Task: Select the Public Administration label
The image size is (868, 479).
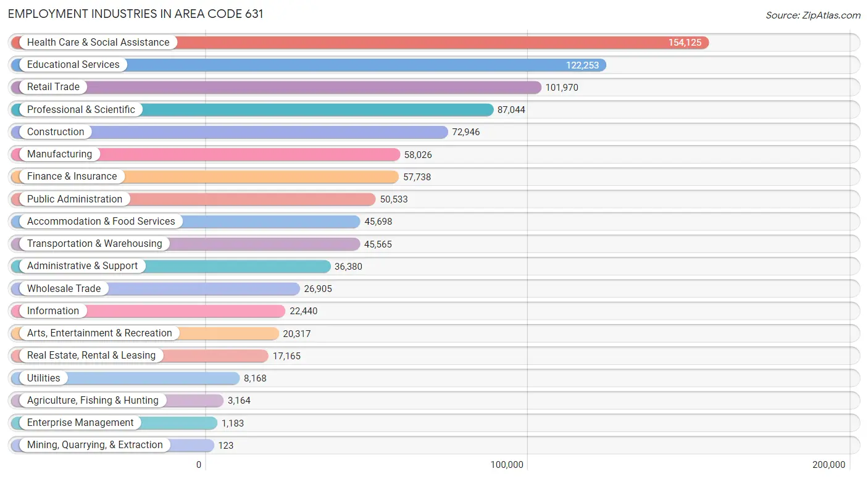Action: (x=75, y=199)
